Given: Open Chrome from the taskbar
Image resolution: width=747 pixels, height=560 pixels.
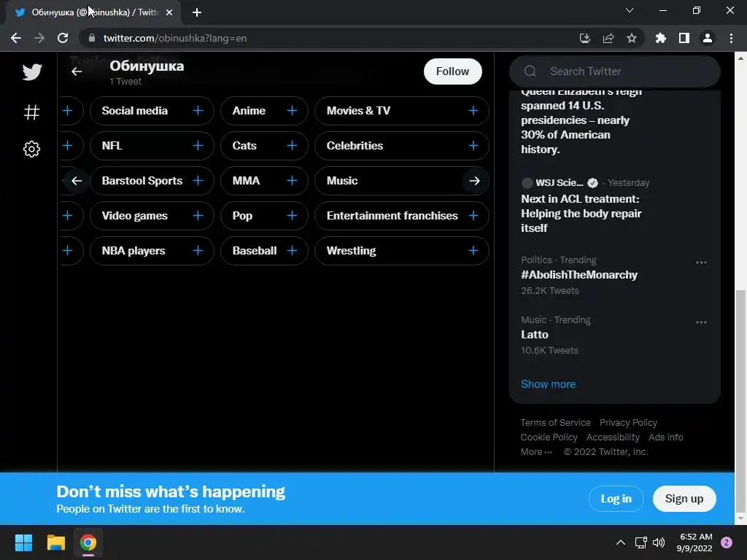Looking at the screenshot, I should point(88,542).
